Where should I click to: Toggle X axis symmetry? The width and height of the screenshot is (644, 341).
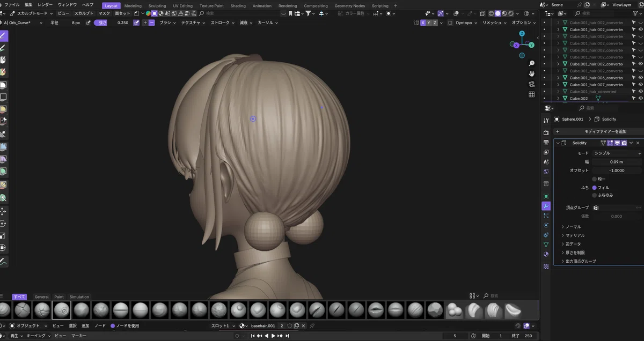(x=423, y=23)
